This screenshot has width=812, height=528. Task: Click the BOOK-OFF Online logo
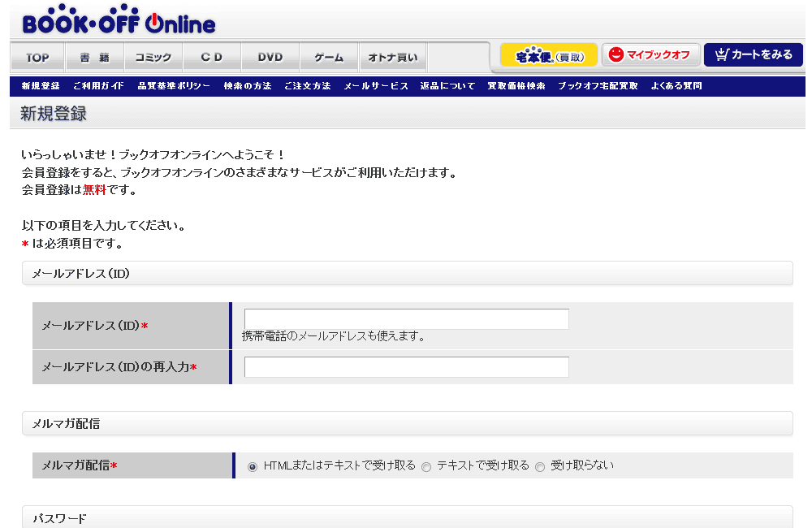pyautogui.click(x=119, y=22)
